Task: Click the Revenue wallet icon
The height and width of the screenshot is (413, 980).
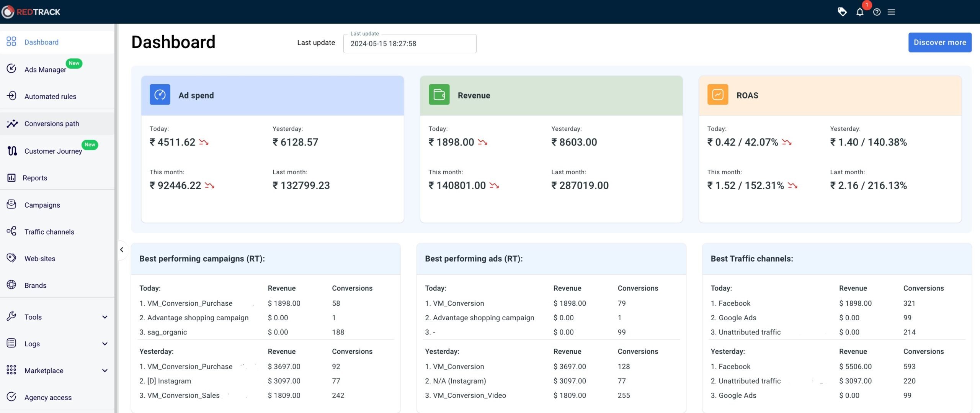Action: 439,95
